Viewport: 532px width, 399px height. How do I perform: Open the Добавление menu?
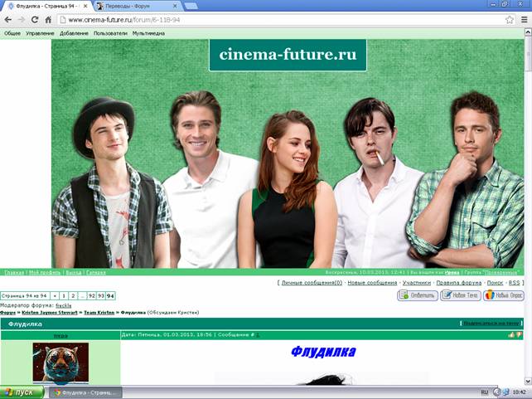tap(74, 33)
